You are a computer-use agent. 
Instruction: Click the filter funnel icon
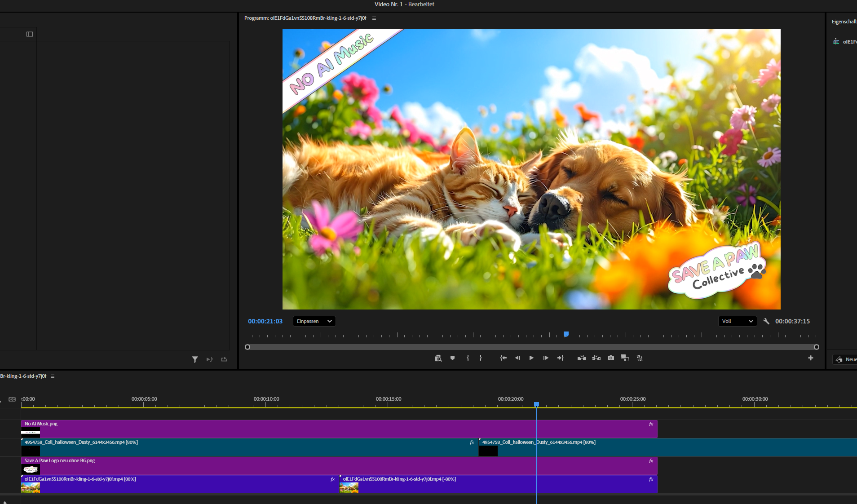pyautogui.click(x=195, y=359)
